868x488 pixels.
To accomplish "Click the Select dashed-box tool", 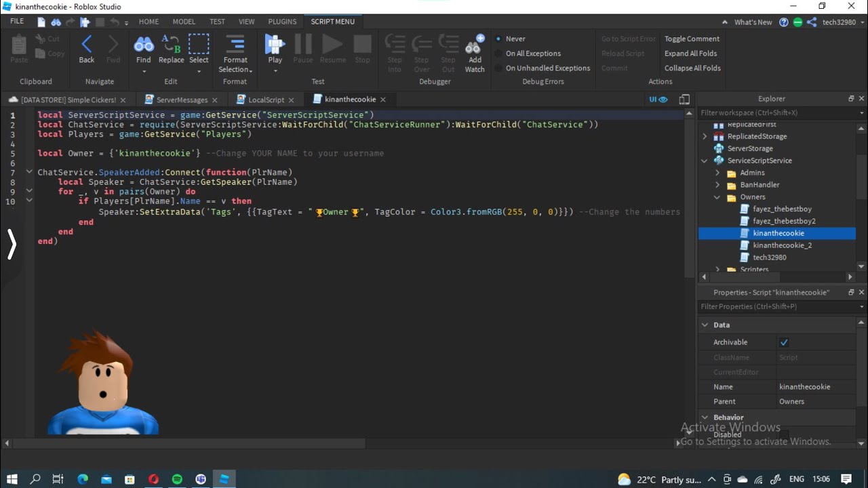I will click(x=199, y=44).
